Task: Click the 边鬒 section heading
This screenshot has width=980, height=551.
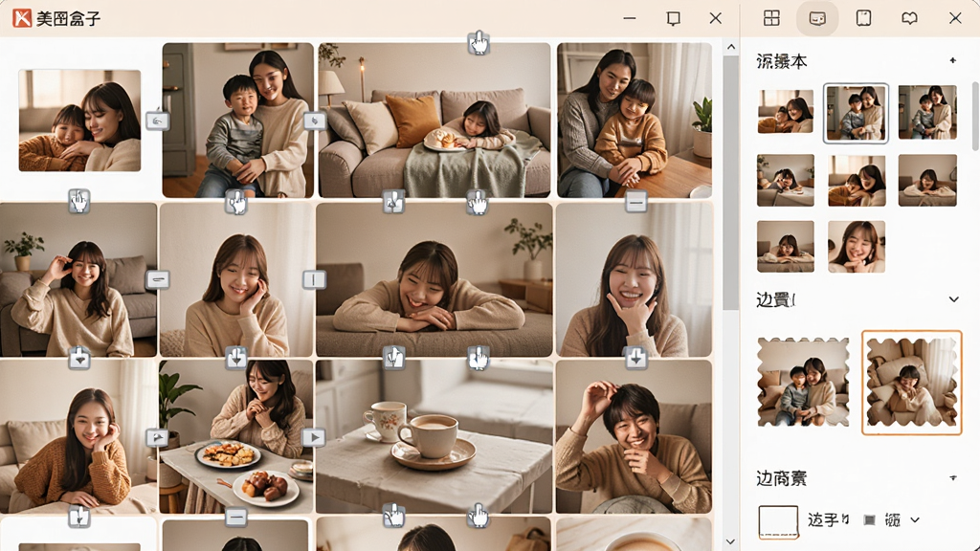Action: tap(775, 299)
